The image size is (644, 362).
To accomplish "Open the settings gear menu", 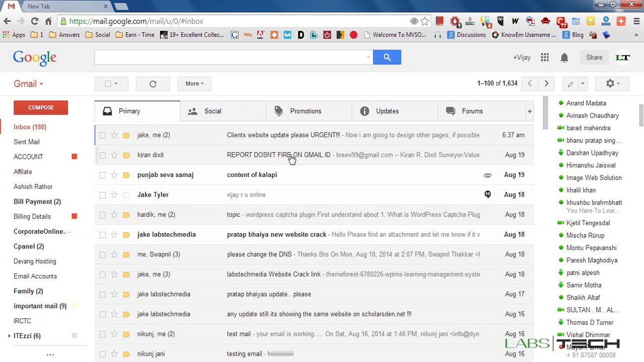I will (x=612, y=84).
